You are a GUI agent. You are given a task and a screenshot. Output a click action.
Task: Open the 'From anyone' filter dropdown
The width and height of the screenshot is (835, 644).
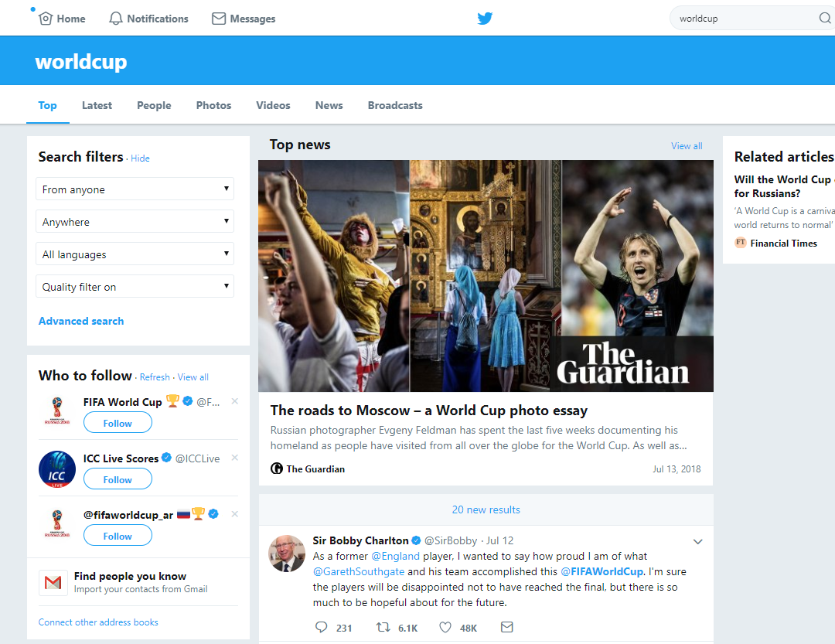pos(135,189)
